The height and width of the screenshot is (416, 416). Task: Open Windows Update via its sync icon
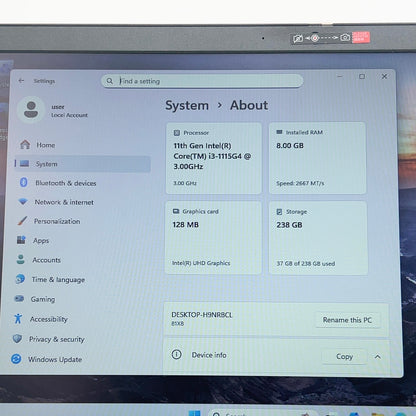tap(16, 359)
